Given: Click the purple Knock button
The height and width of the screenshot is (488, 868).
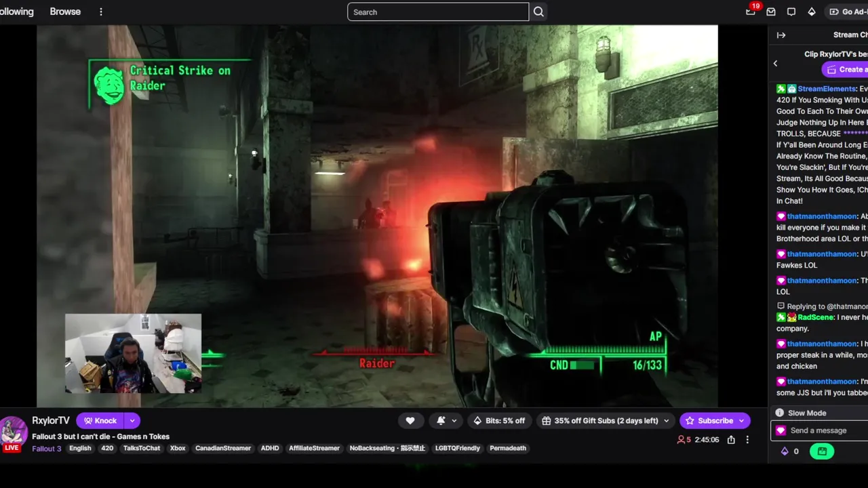Looking at the screenshot, I should coord(100,421).
